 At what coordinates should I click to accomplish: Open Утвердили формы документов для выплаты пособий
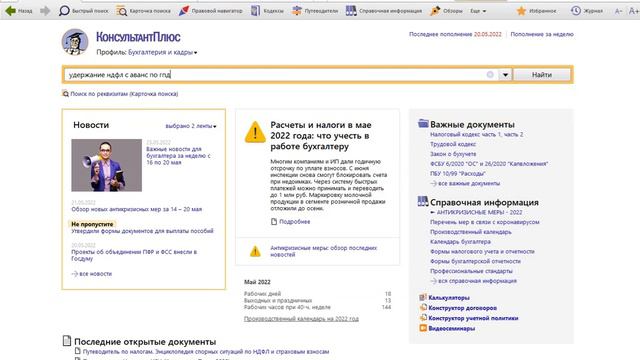click(x=142, y=231)
